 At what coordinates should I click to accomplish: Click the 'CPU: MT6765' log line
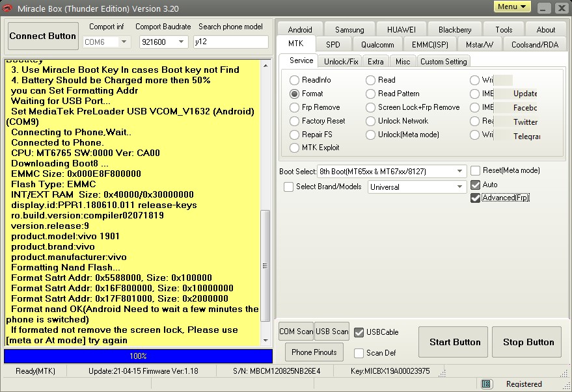85,153
